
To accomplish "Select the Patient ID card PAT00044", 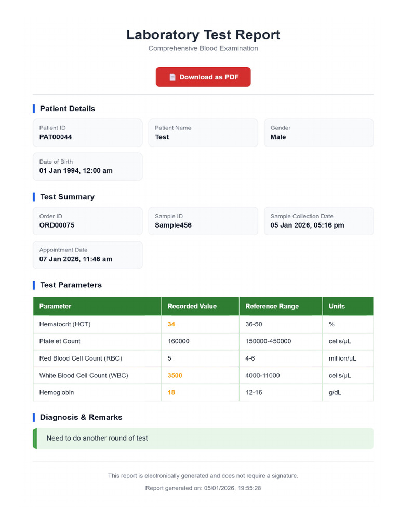I will coord(87,132).
